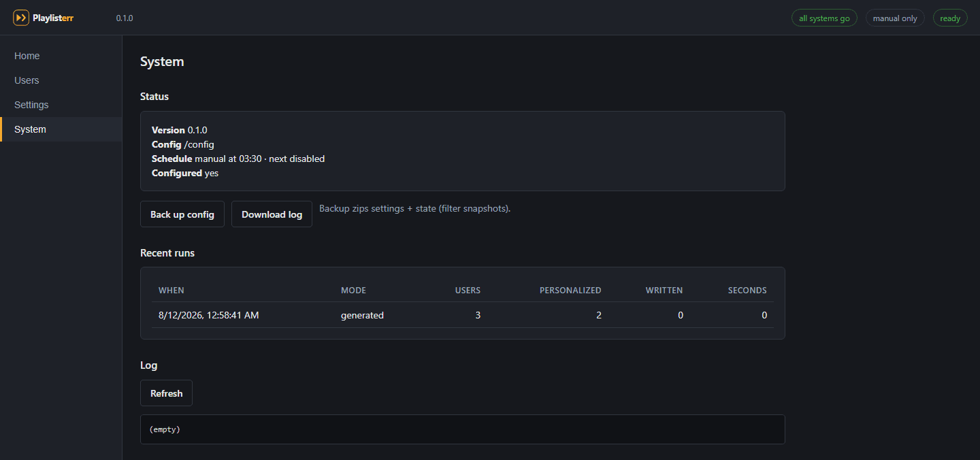Screen dimensions: 980x460
Task: Click the (empty) log output area
Action: (463, 429)
